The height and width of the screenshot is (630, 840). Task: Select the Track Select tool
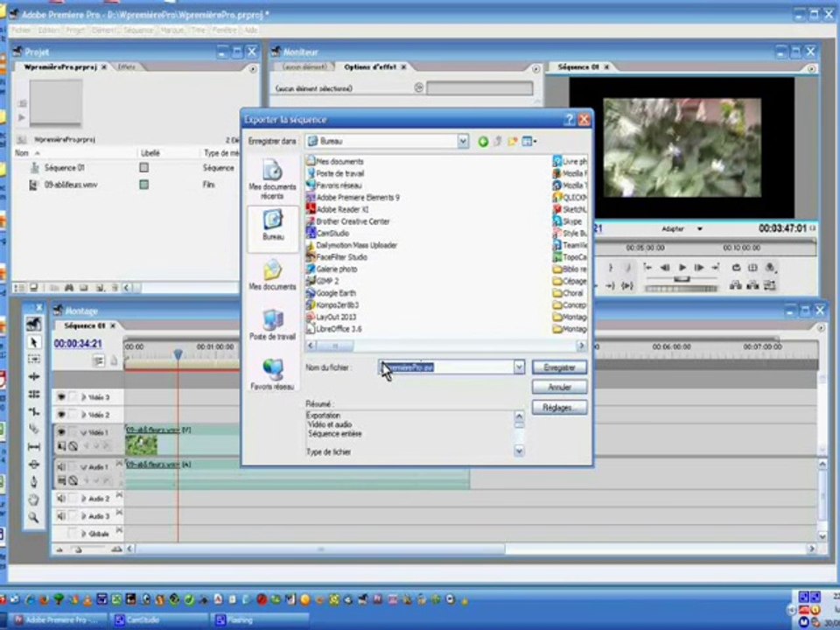click(x=34, y=360)
